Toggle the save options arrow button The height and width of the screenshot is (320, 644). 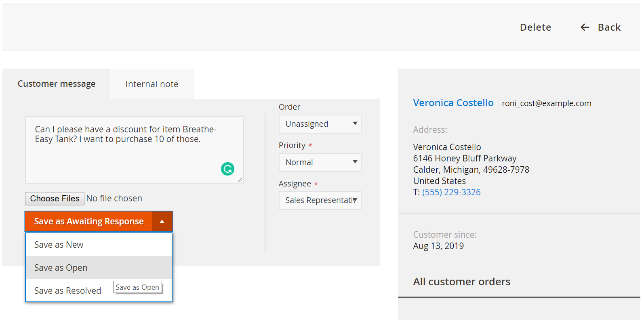162,222
